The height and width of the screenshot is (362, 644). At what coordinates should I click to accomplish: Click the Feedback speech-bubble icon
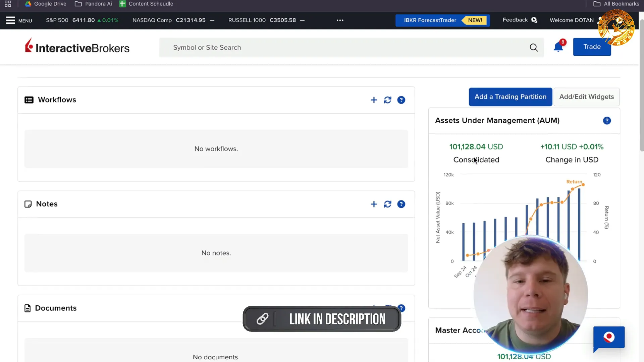point(534,20)
